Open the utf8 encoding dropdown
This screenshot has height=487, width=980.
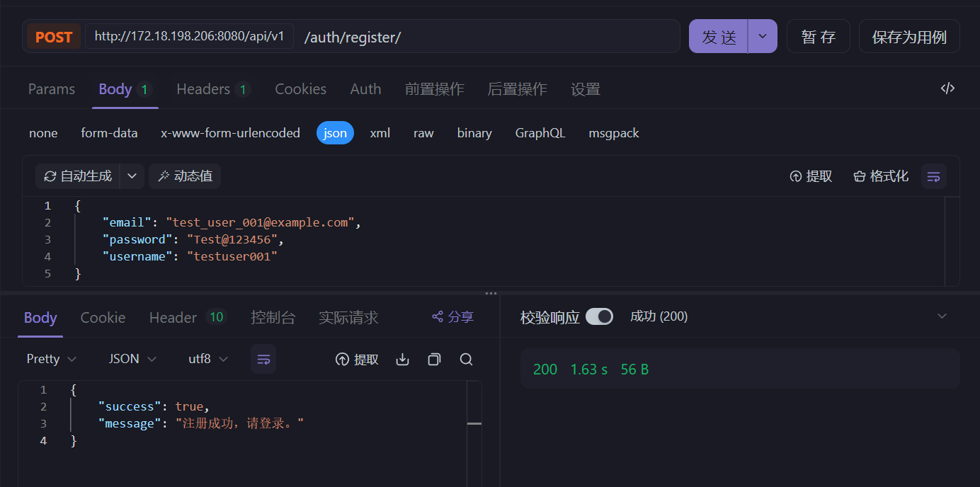point(208,359)
